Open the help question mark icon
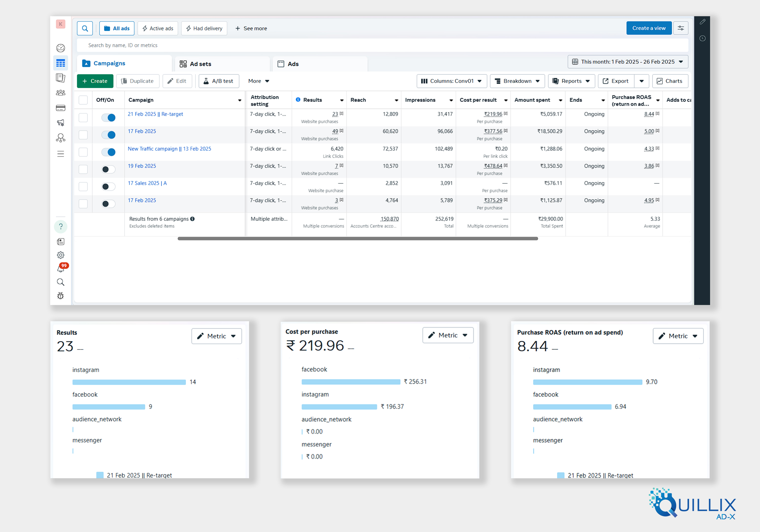This screenshot has height=532, width=760. pos(61,226)
